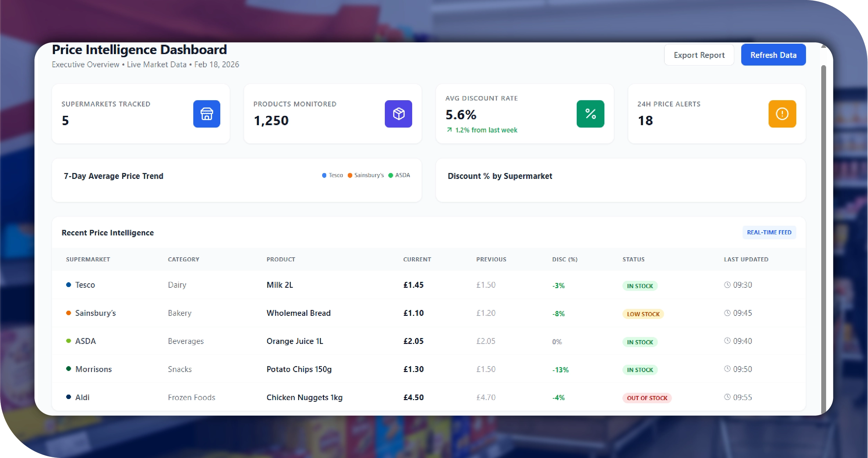Toggle Sainsbury's series in chart legend

[365, 175]
